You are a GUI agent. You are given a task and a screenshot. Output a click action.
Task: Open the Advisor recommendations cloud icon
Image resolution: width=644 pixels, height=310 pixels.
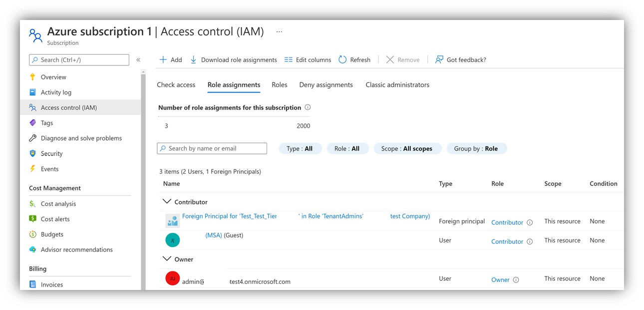click(32, 249)
